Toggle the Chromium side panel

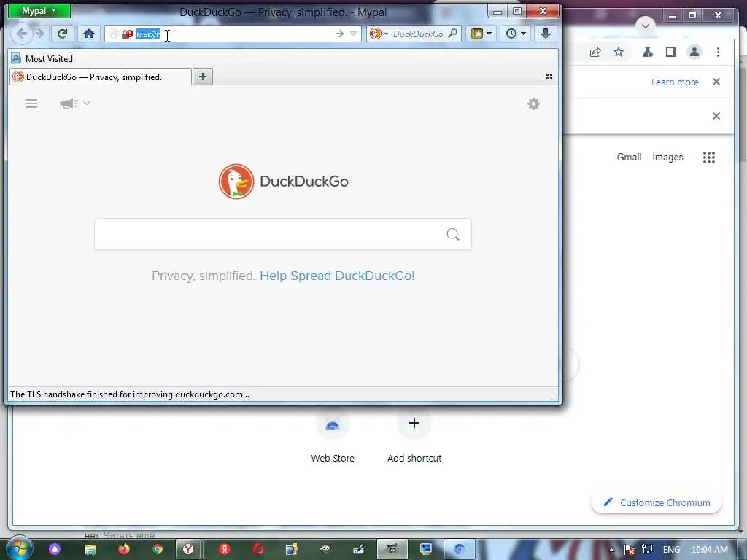(671, 52)
